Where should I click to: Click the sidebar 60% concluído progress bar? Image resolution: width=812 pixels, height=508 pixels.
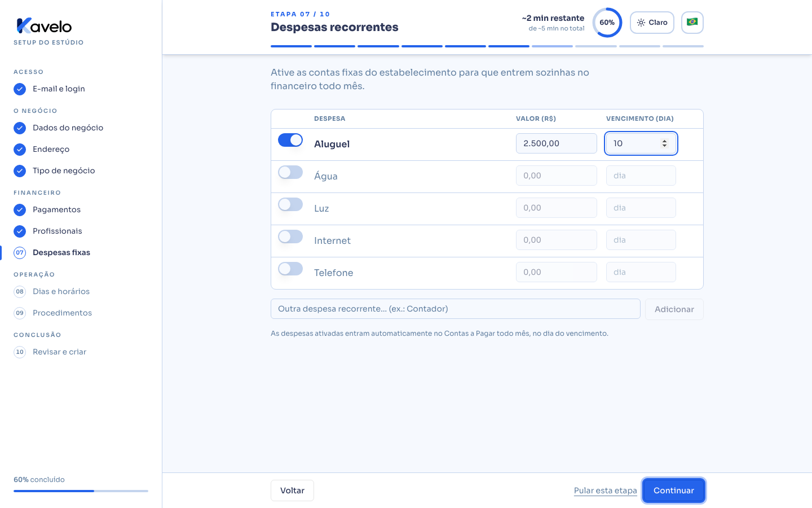click(x=81, y=491)
